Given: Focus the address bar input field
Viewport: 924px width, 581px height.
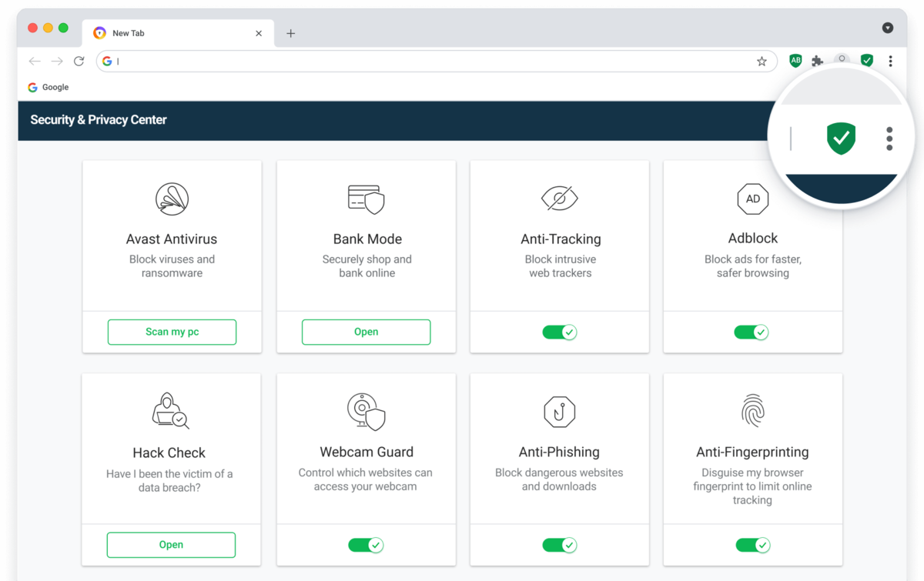Looking at the screenshot, I should 437,61.
